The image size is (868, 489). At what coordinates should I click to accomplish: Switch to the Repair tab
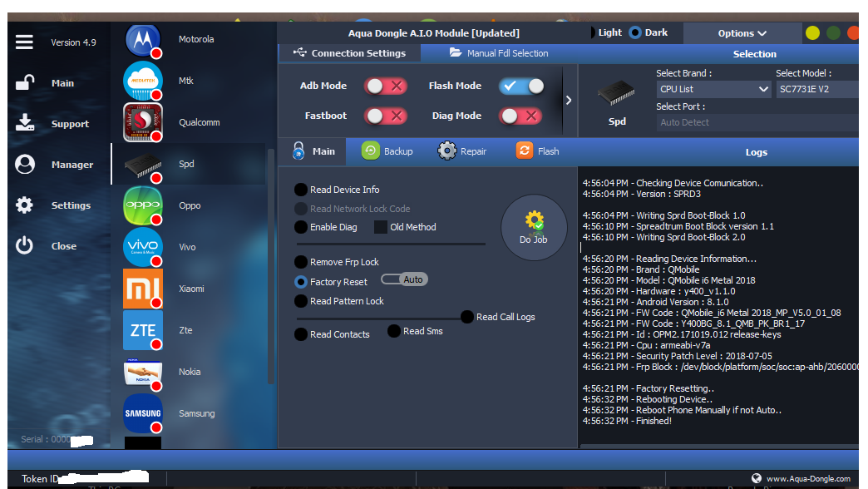pyautogui.click(x=462, y=151)
